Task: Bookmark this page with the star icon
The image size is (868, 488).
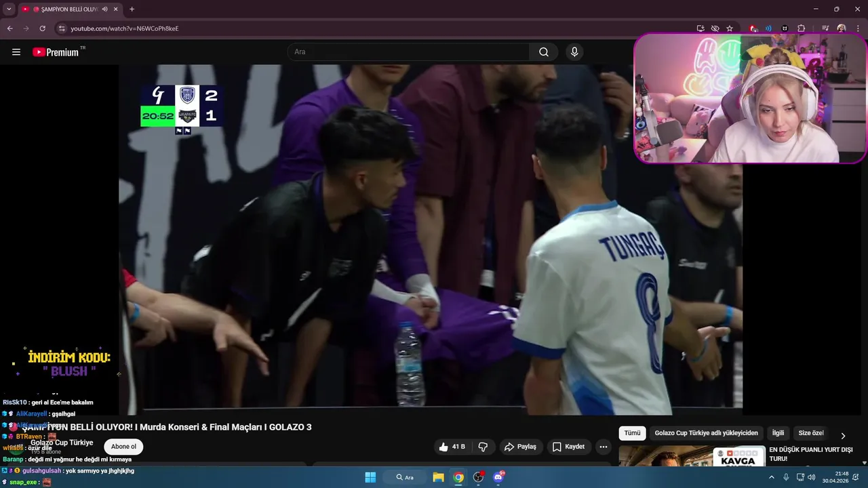Action: 730,28
